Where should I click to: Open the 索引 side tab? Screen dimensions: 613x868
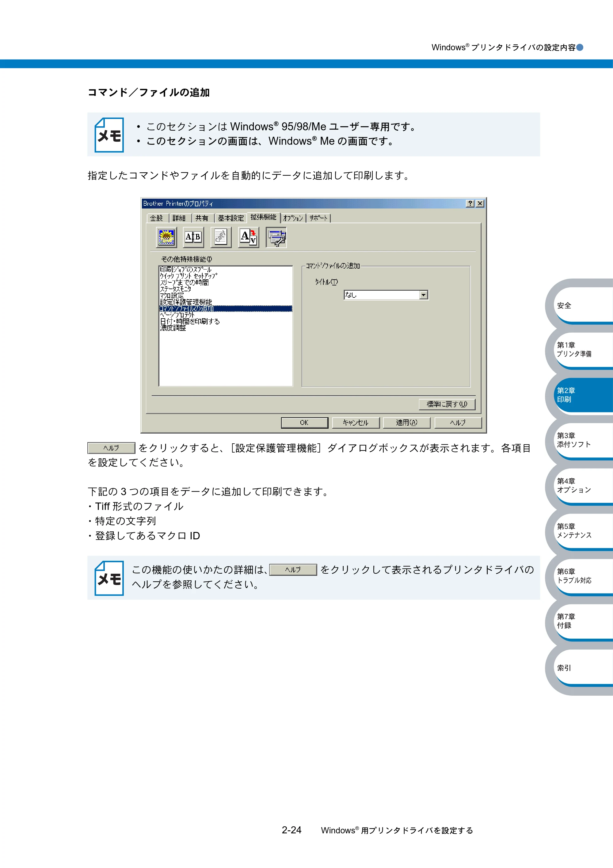(583, 668)
